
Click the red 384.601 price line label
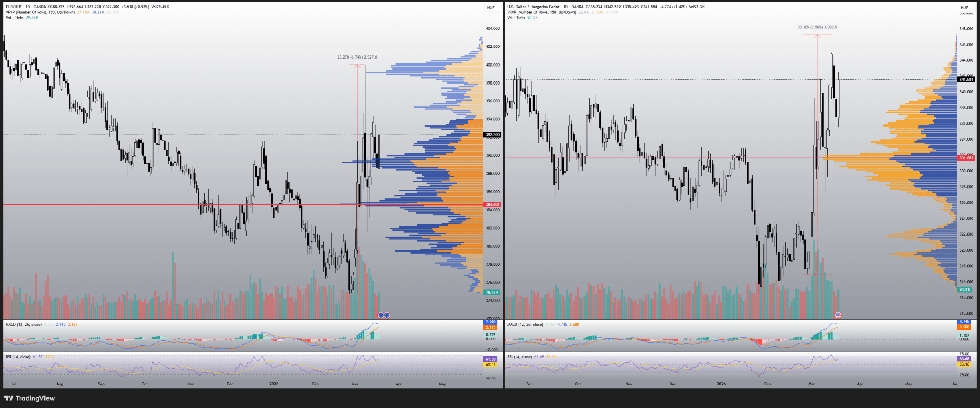[492, 205]
